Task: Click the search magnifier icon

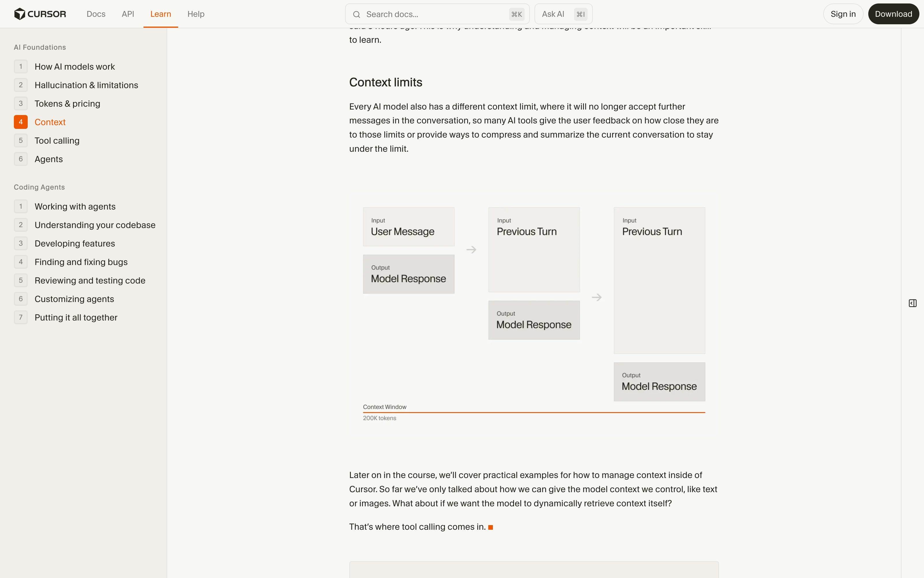Action: pos(356,14)
